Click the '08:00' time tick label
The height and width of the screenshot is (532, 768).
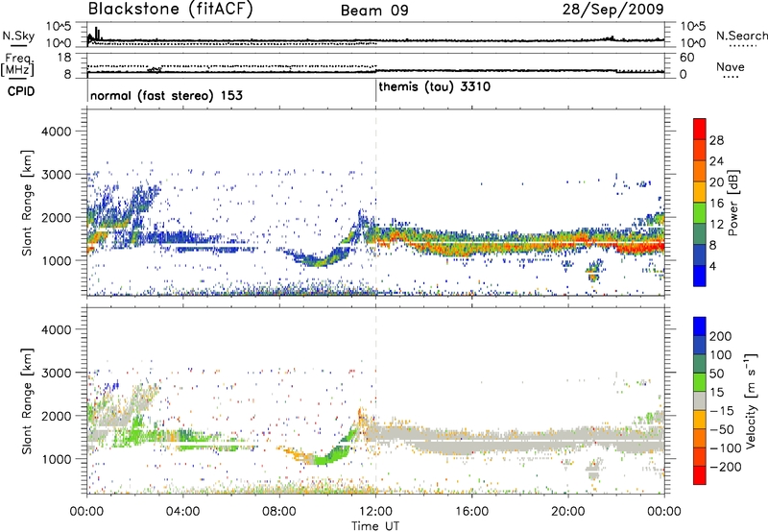[279, 512]
